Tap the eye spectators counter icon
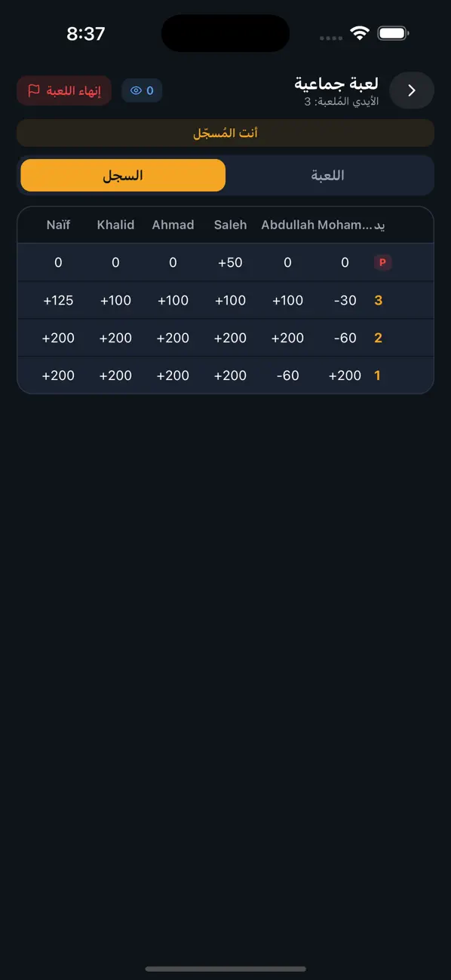The width and height of the screenshot is (451, 980). pyautogui.click(x=137, y=90)
